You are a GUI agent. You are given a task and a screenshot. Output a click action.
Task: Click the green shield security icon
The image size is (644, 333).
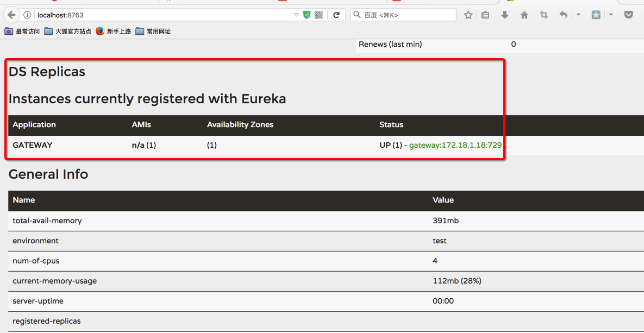(307, 15)
